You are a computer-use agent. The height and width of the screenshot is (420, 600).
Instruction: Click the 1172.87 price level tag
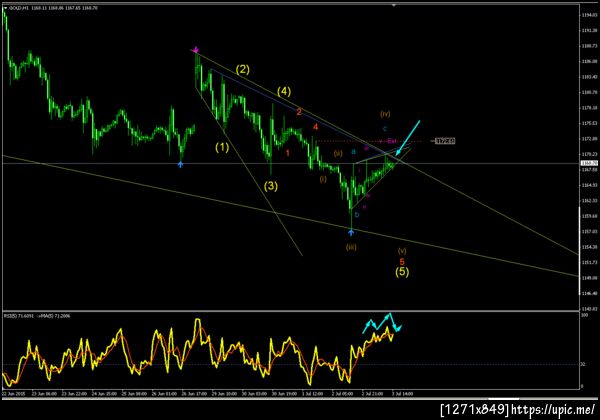coord(445,141)
